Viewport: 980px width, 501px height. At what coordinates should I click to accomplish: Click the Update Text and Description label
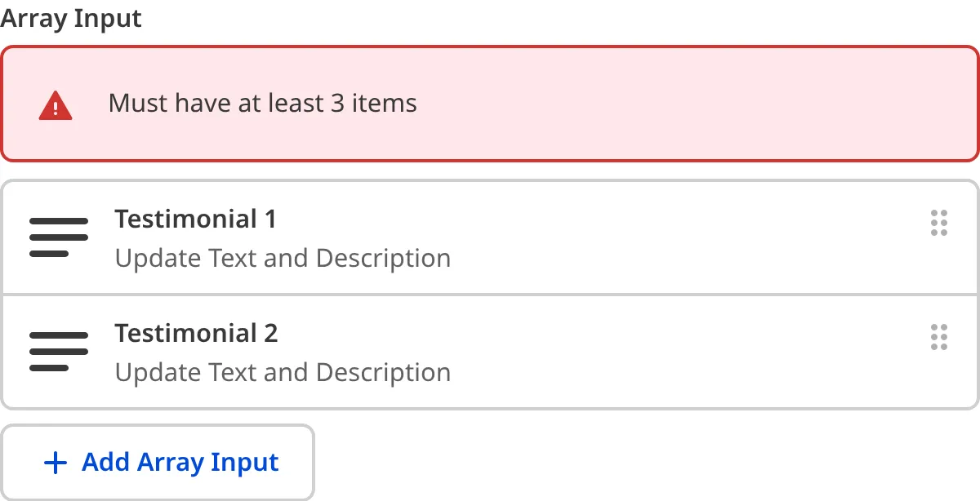283,258
